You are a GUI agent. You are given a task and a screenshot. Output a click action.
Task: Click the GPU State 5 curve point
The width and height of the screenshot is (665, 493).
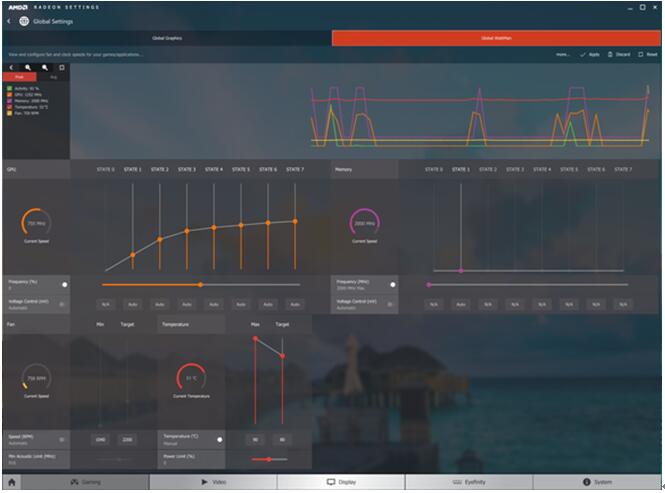[241, 225]
